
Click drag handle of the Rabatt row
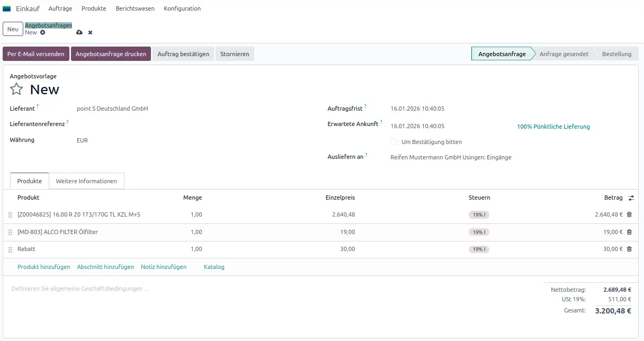(x=10, y=249)
